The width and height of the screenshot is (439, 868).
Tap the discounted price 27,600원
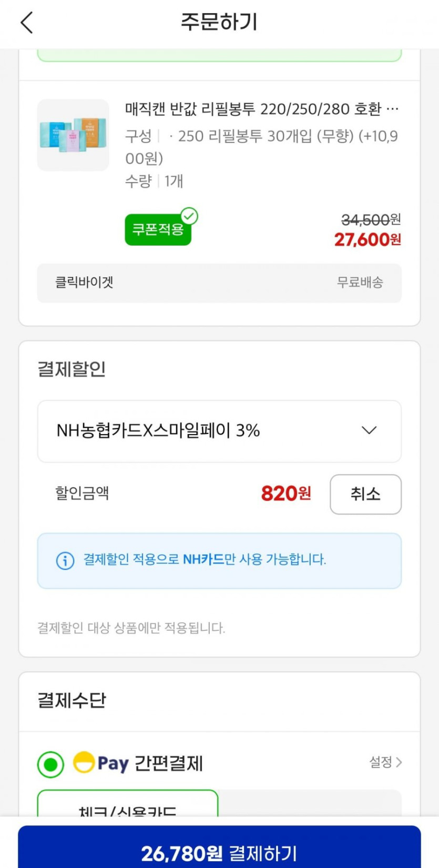coord(367,240)
